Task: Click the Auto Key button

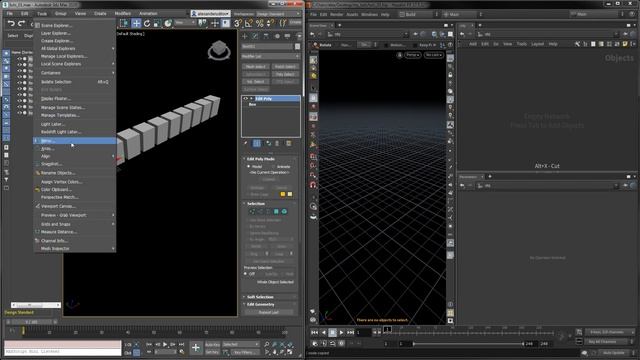Action: pyautogui.click(x=212, y=344)
